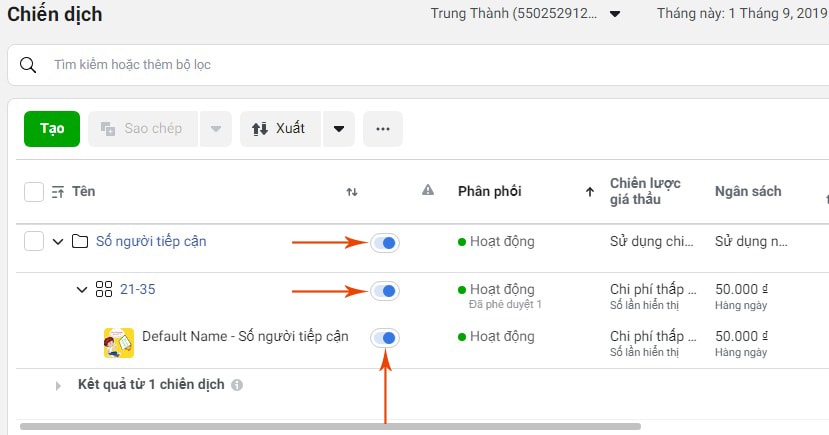Click Hoạt động status of campaign row
Image resolution: width=829 pixels, height=435 pixels.
coord(496,242)
